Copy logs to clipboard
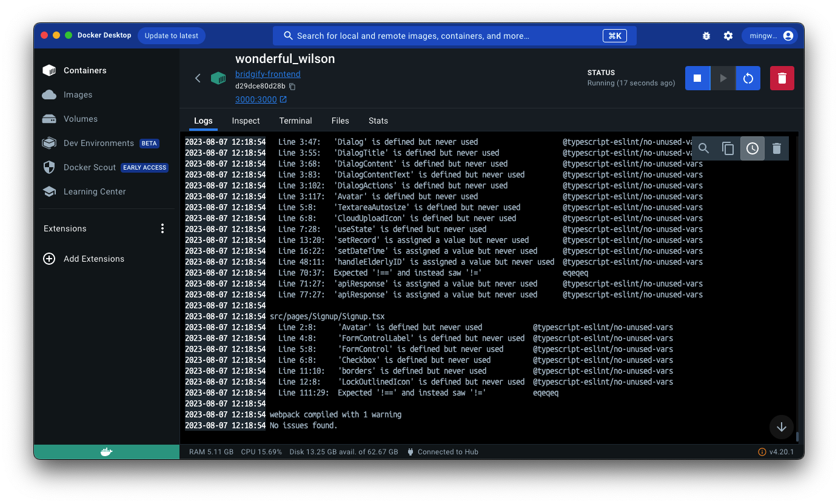838x504 pixels. [728, 148]
